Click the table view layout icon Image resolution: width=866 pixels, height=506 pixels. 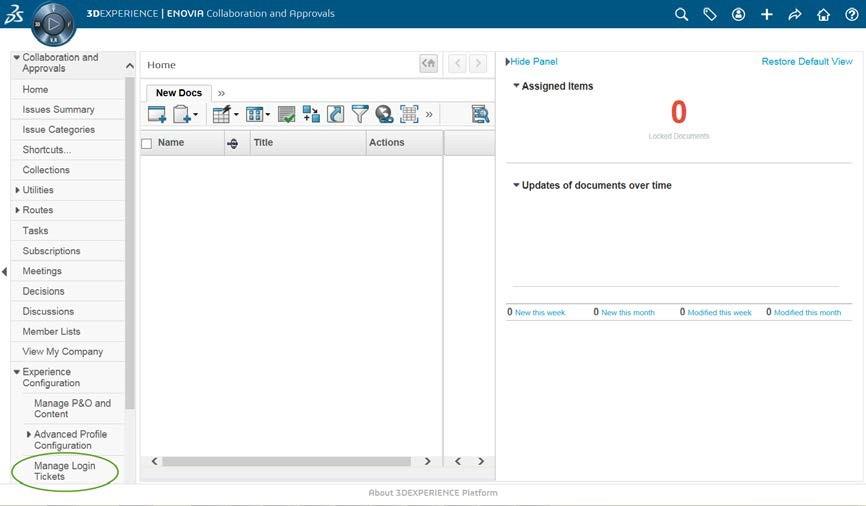[254, 114]
